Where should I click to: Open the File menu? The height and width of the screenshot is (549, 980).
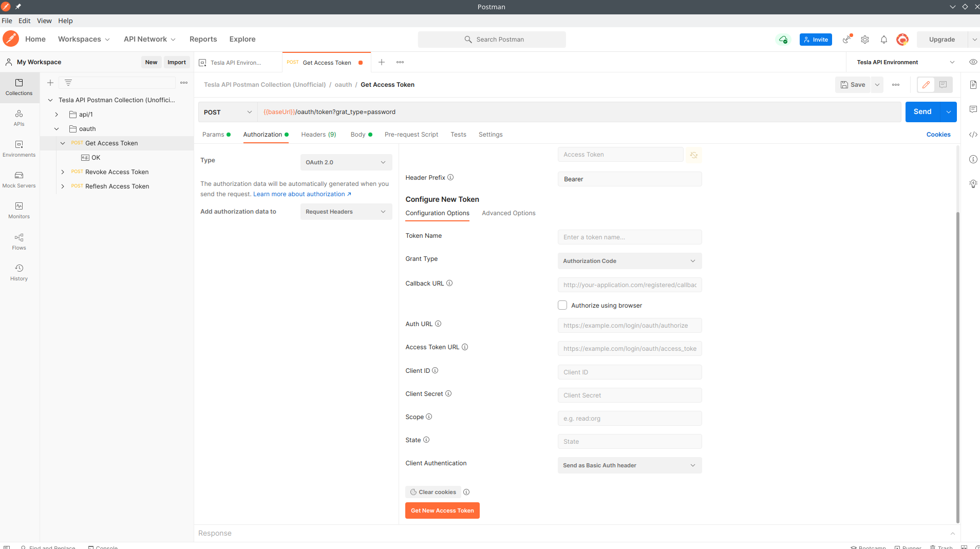pos(7,21)
